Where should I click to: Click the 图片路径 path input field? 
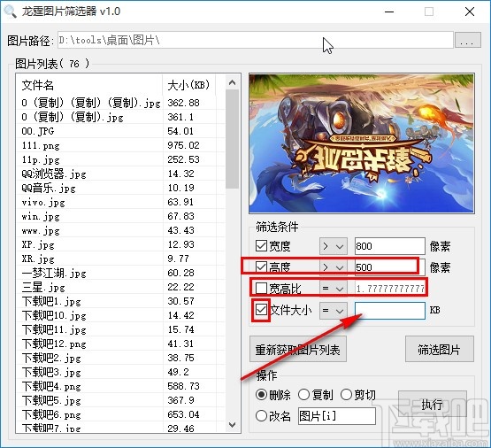point(255,40)
